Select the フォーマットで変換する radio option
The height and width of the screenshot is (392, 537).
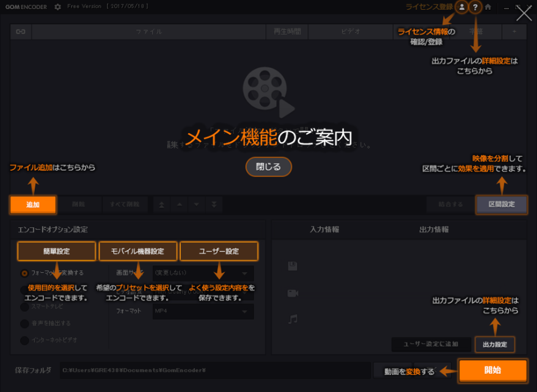[24, 273]
